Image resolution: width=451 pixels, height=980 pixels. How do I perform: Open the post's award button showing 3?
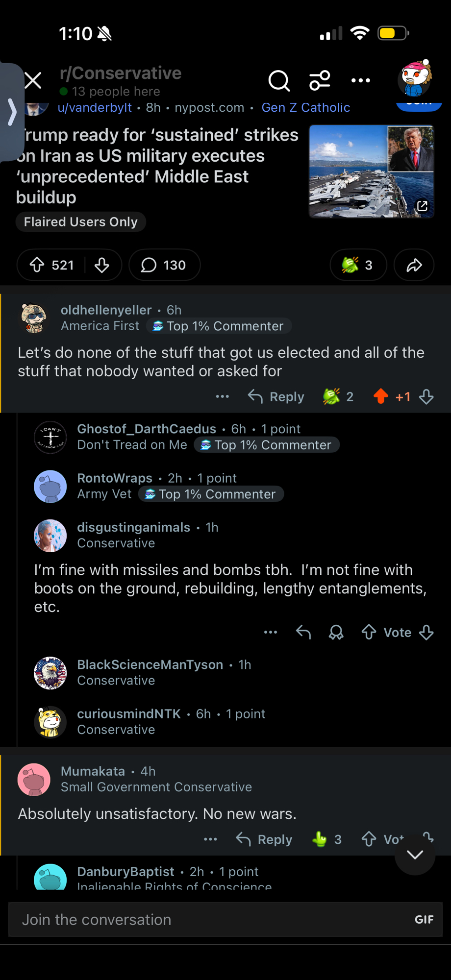[x=358, y=265]
